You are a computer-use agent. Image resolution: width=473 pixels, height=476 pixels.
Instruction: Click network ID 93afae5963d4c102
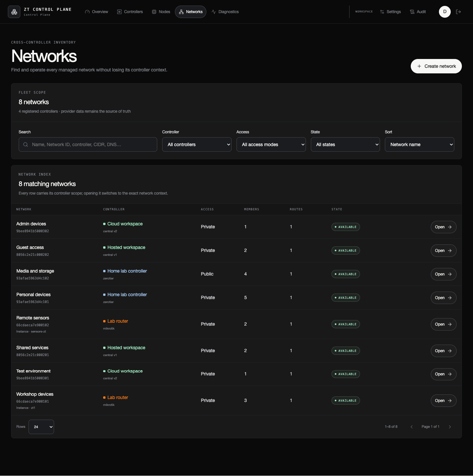point(33,278)
